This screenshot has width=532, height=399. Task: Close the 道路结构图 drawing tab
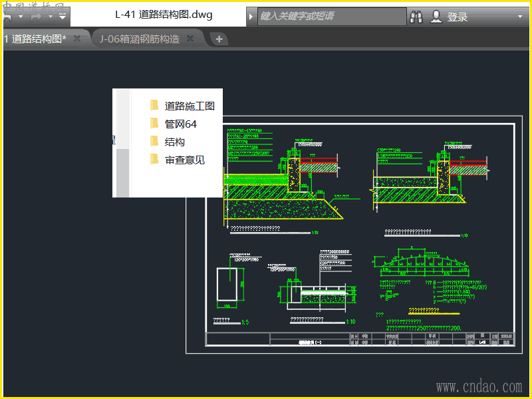point(77,39)
